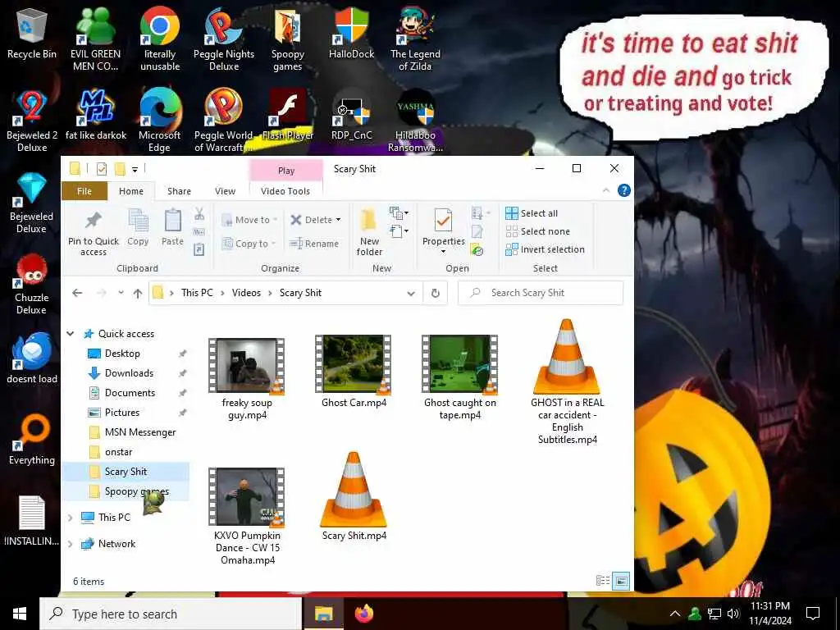Switch to the Share ribbon tab

179,190
